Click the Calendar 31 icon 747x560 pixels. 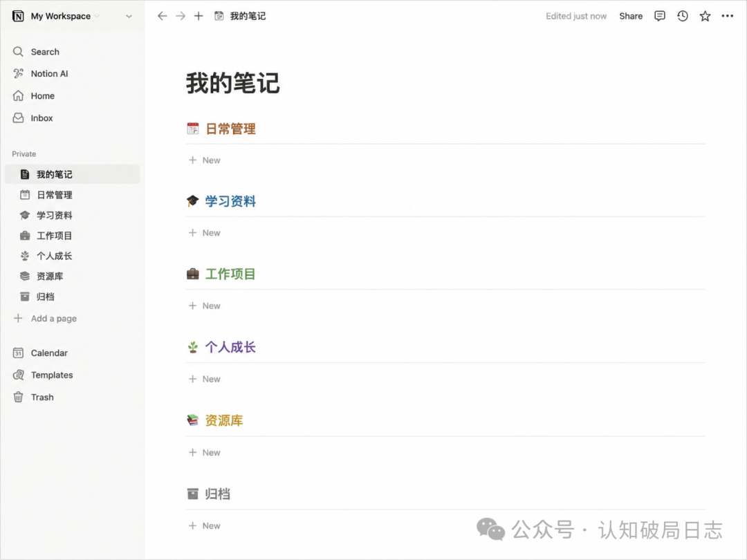(x=18, y=353)
